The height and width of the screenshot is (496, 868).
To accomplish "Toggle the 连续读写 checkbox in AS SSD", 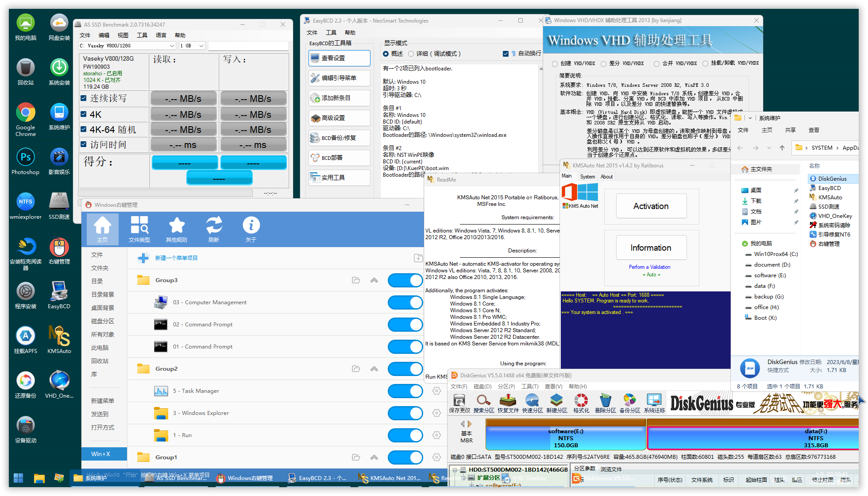I will point(84,98).
